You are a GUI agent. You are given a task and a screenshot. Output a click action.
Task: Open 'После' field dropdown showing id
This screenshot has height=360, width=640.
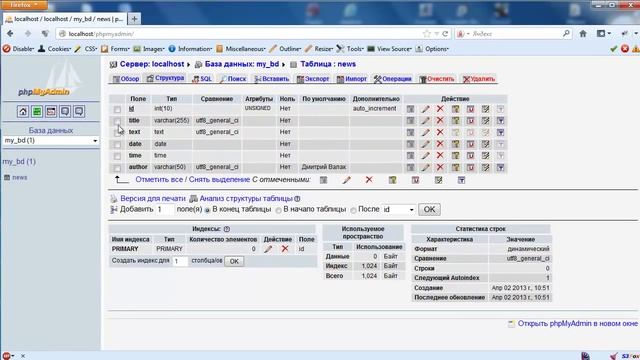coord(398,209)
